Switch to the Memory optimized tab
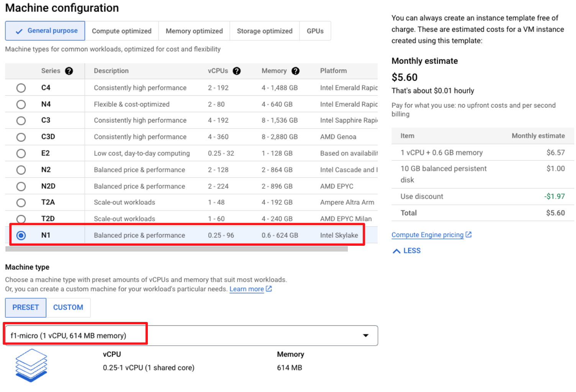The width and height of the screenshot is (576, 392). [194, 31]
